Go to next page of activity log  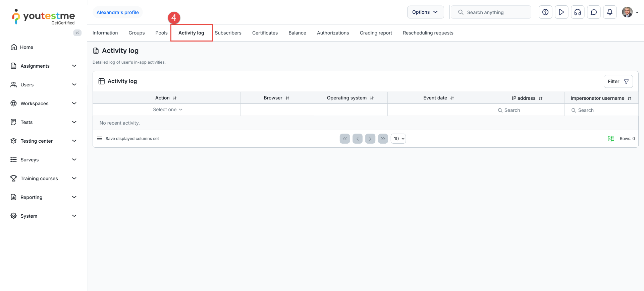370,139
